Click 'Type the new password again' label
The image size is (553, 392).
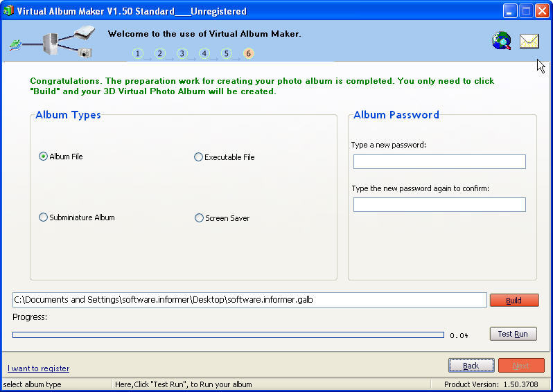(421, 188)
